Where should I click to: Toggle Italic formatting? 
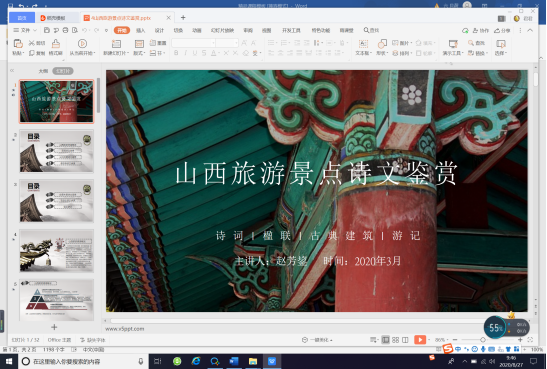tap(186, 53)
